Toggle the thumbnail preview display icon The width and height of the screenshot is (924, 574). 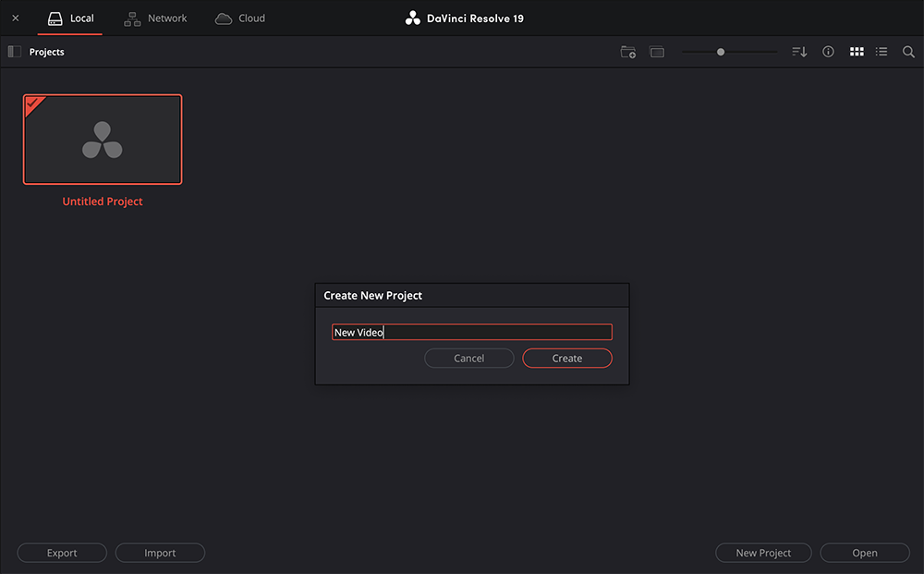[657, 53]
